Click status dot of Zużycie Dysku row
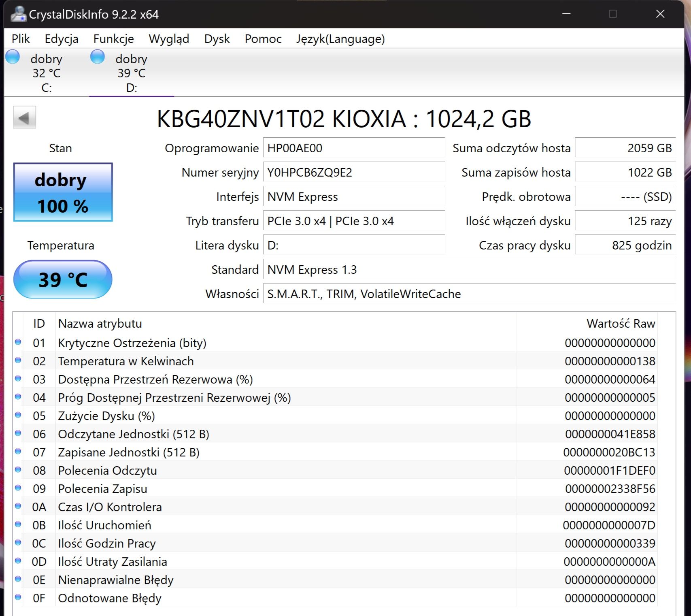The height and width of the screenshot is (616, 691). [x=18, y=415]
